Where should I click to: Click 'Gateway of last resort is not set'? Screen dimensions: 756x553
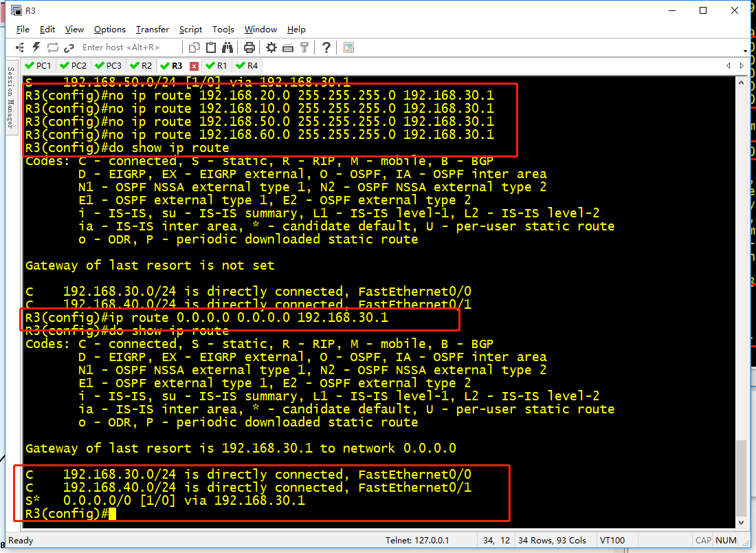pos(150,265)
